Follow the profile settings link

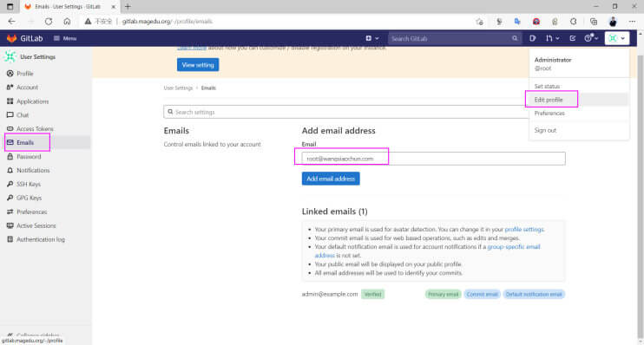coord(524,230)
